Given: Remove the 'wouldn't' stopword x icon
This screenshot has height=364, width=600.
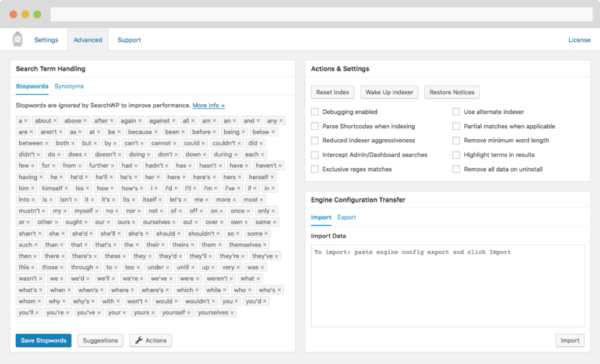Looking at the screenshot, I should [213, 301].
